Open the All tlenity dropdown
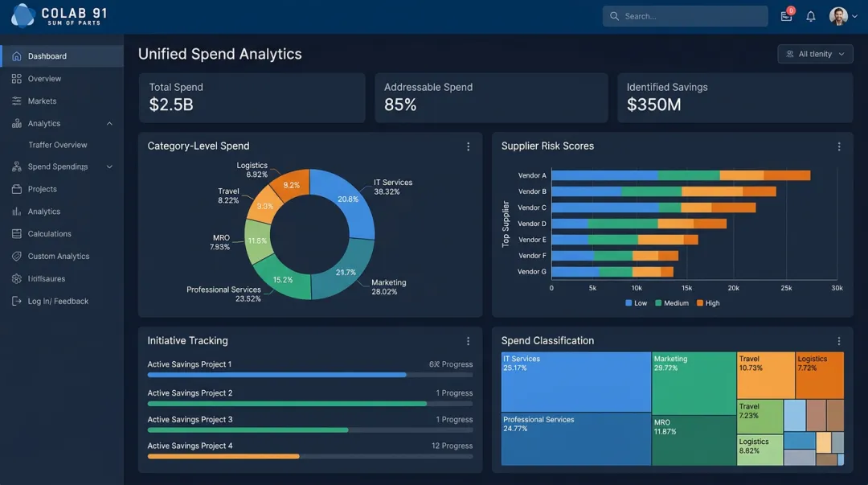Viewport: 868px width, 485px height. [x=816, y=54]
